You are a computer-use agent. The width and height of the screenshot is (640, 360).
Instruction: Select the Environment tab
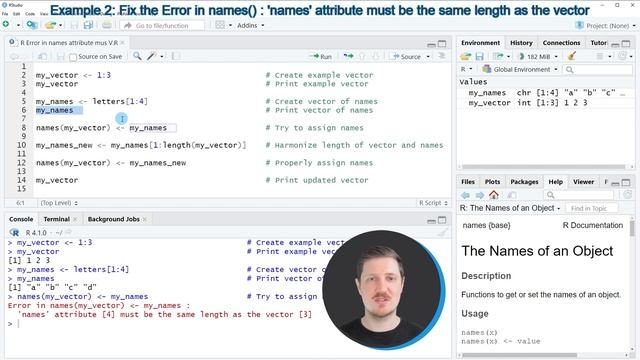(x=480, y=42)
